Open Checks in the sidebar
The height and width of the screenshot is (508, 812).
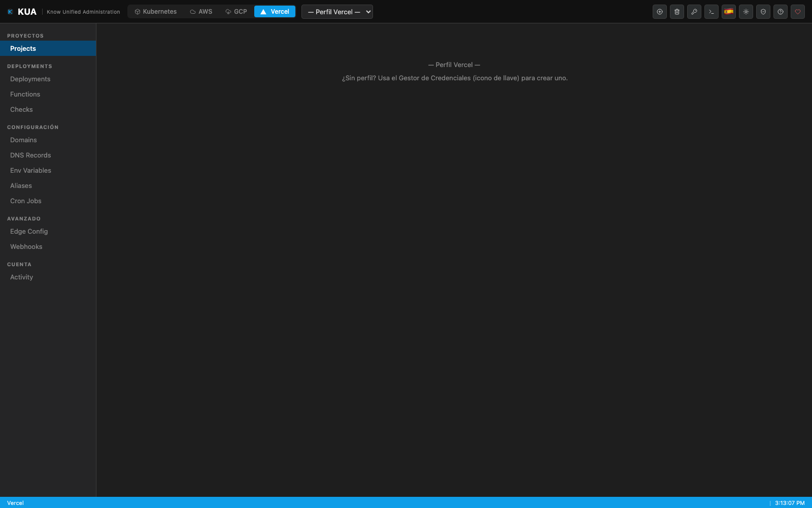48,109
